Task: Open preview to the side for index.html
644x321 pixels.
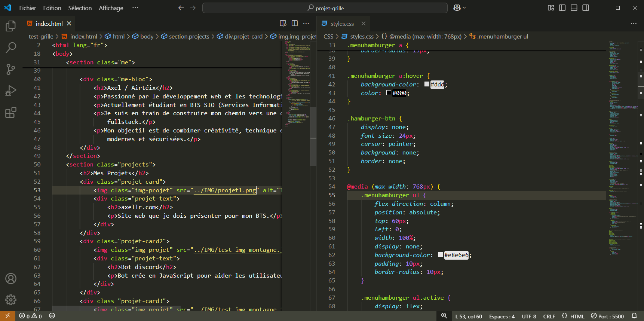Action: tap(283, 23)
